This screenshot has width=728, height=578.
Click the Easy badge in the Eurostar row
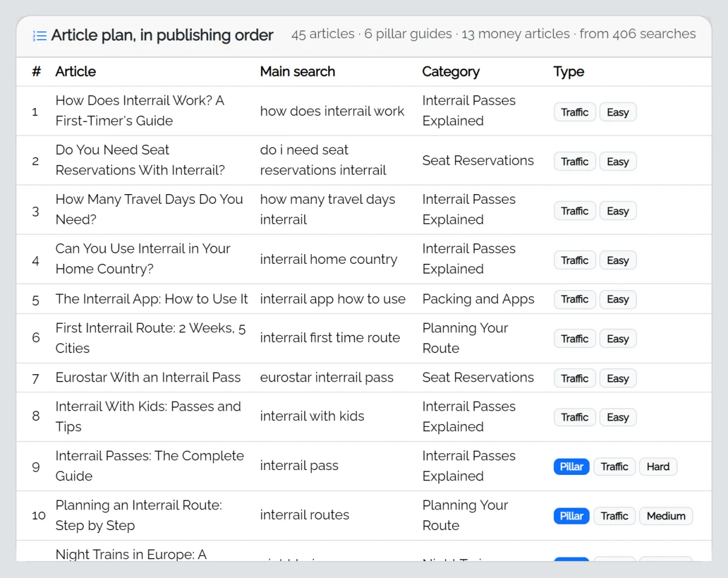pos(618,378)
